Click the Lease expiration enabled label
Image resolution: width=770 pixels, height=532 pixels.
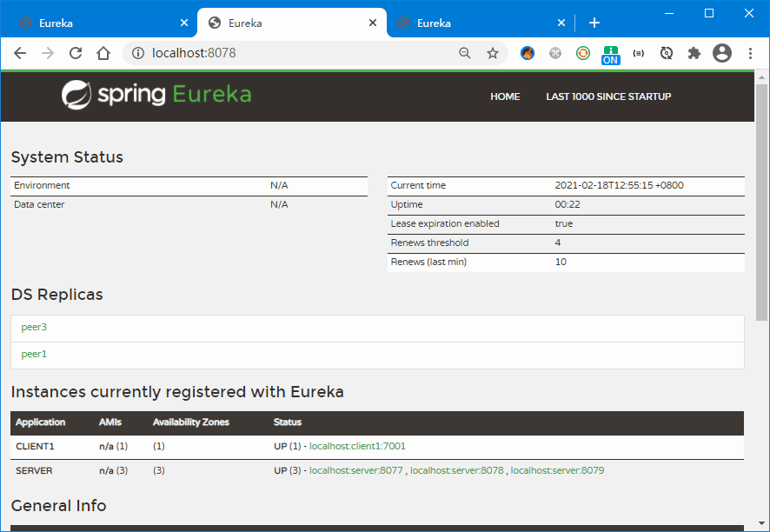pyautogui.click(x=445, y=224)
